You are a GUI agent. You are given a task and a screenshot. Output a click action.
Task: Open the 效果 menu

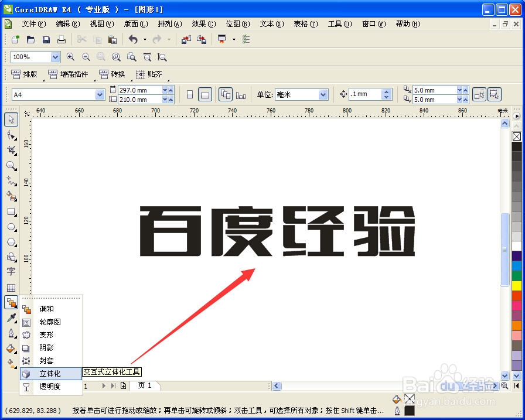[x=203, y=24]
